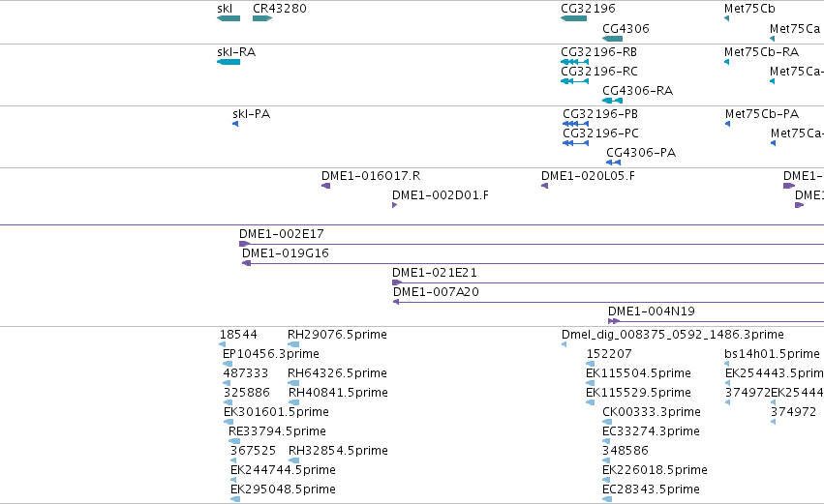This screenshot has height=504, width=824.
Task: Click the Met75Cb-RA transcript glyph
Action: tap(727, 62)
